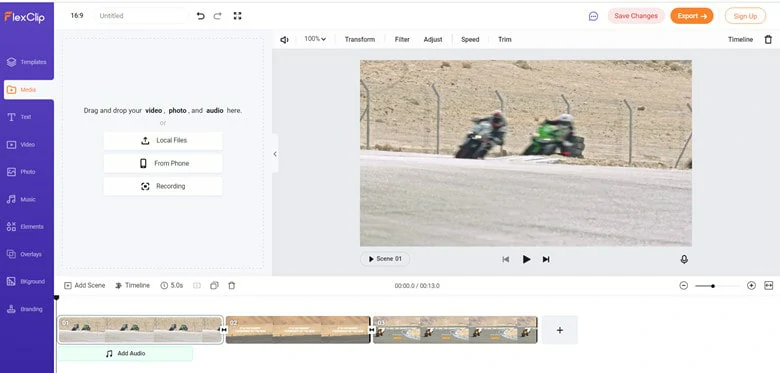Duplicate the selected scene
Image resolution: width=780 pixels, height=373 pixels.
[x=214, y=285]
